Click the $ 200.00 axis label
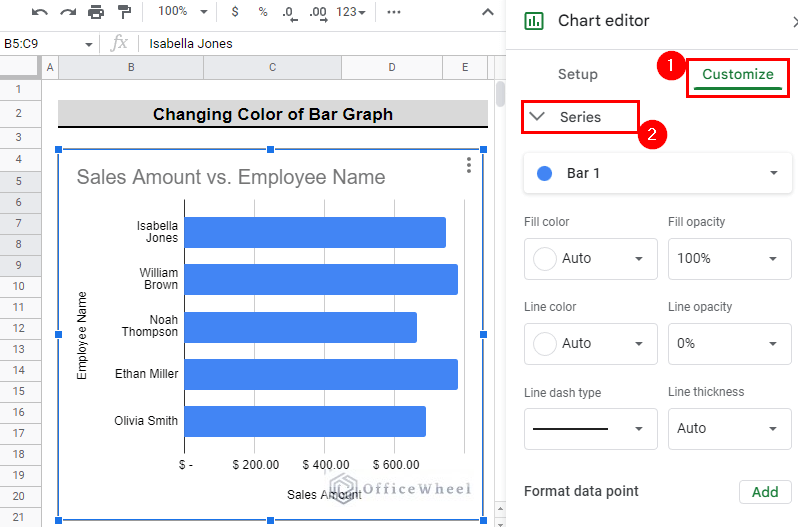798x527 pixels. (x=255, y=465)
